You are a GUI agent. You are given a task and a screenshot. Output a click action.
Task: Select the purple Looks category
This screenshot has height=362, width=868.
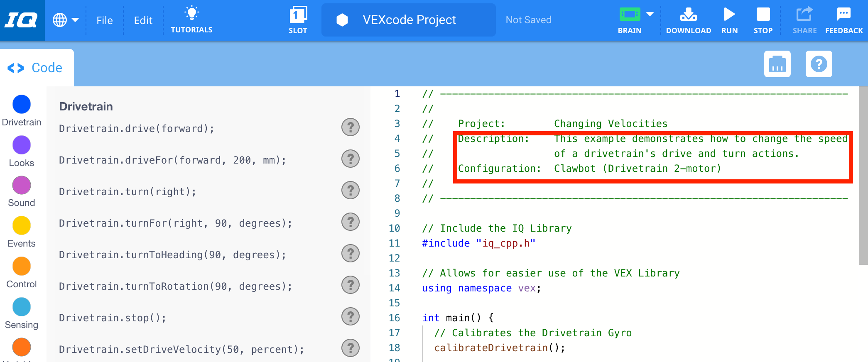22,145
